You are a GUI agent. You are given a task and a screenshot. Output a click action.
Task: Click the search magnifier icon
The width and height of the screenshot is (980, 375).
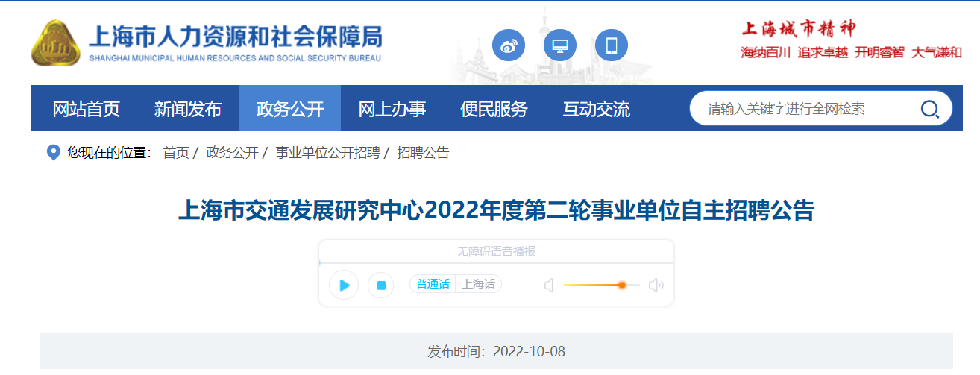[x=930, y=110]
